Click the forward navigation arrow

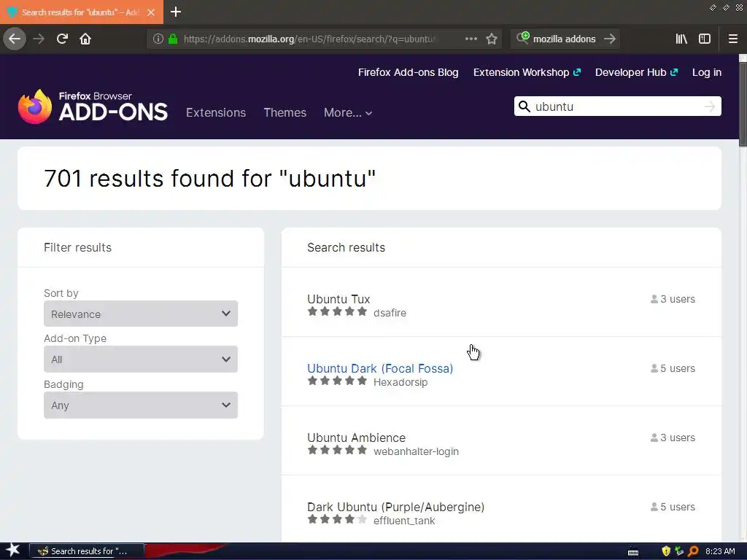(39, 39)
